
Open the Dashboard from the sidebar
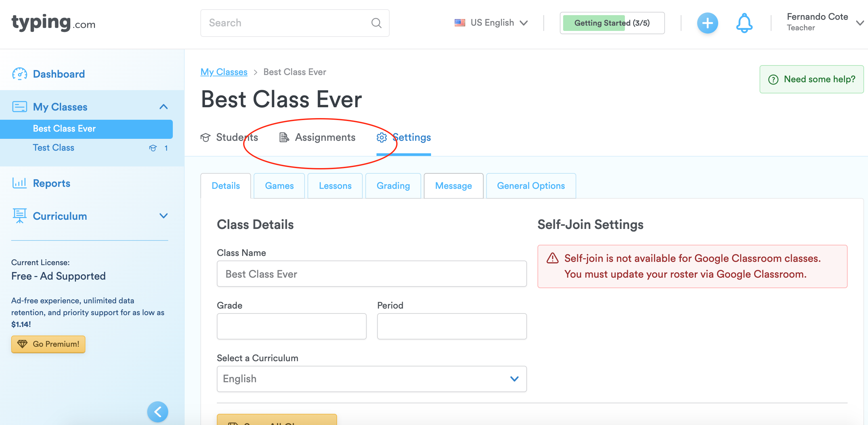59,74
